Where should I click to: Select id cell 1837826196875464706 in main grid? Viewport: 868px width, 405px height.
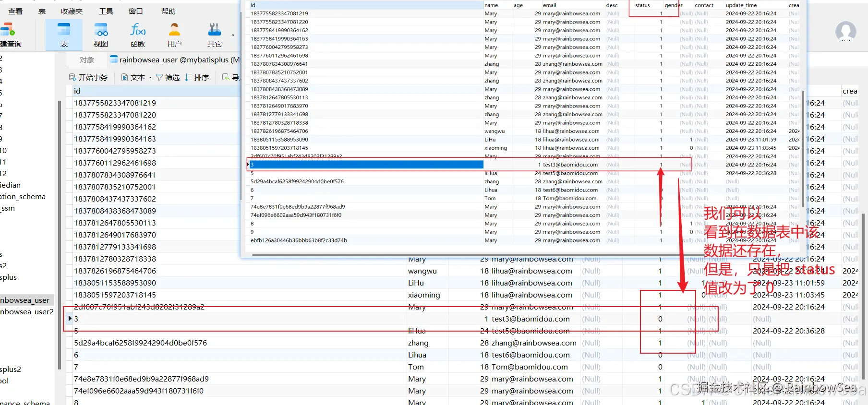(x=115, y=271)
